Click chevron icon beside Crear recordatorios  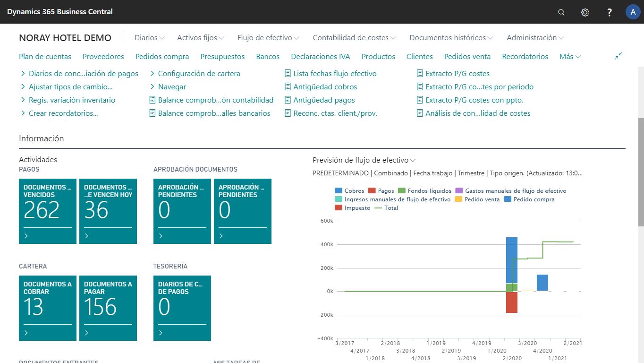coord(23,113)
